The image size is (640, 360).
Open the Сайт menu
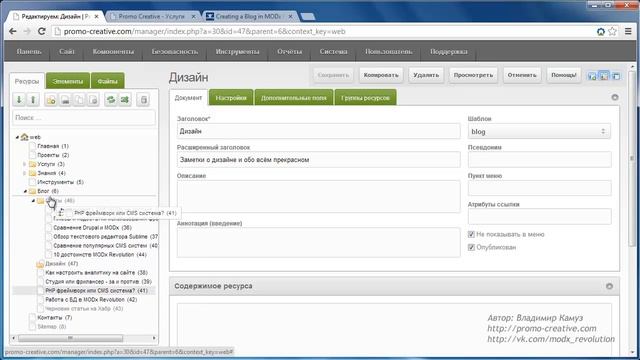67,51
